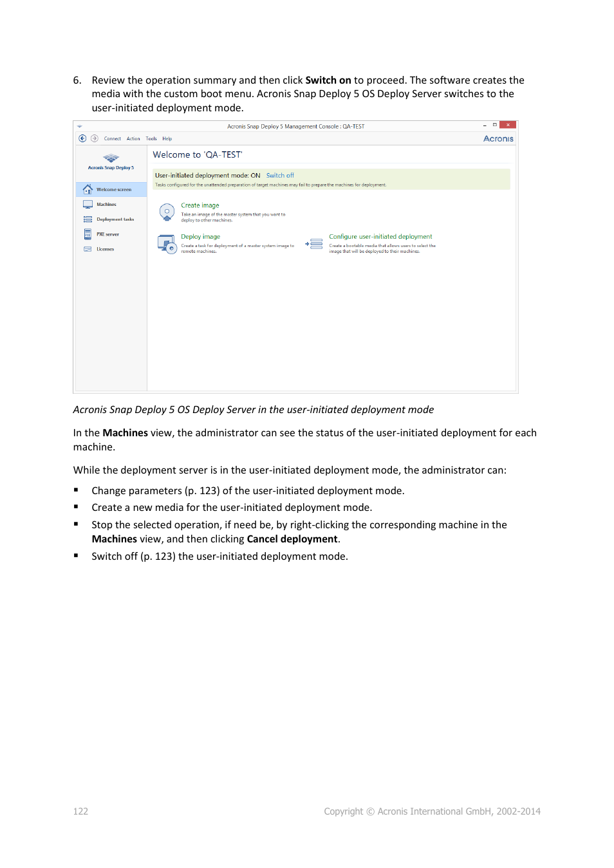Click the back navigation arrow in the console
The image size is (614, 868).
82,138
